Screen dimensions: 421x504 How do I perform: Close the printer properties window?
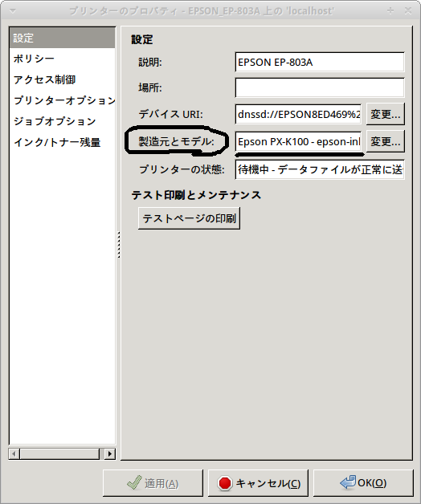[x=408, y=11]
